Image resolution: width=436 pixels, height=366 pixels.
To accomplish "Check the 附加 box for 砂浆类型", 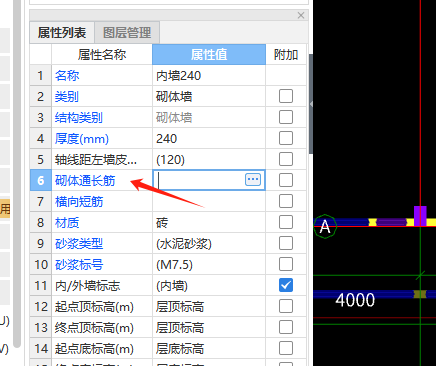I will (x=286, y=243).
